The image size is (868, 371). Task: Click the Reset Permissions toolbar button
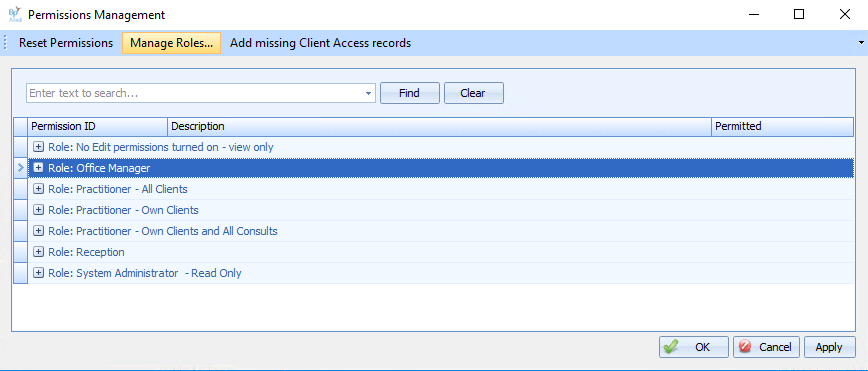(x=66, y=43)
